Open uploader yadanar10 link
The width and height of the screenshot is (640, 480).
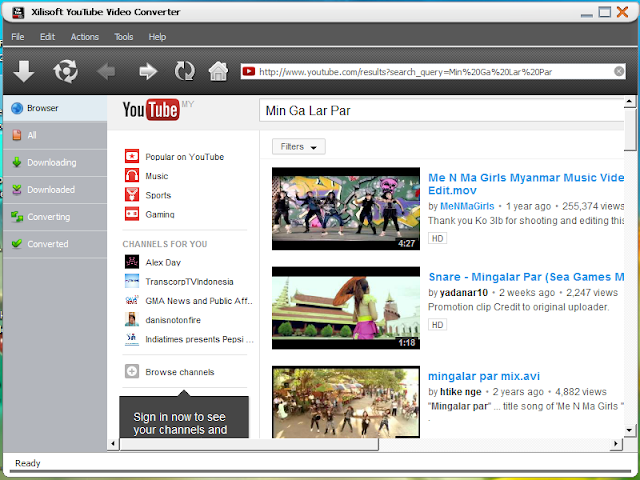tap(464, 293)
